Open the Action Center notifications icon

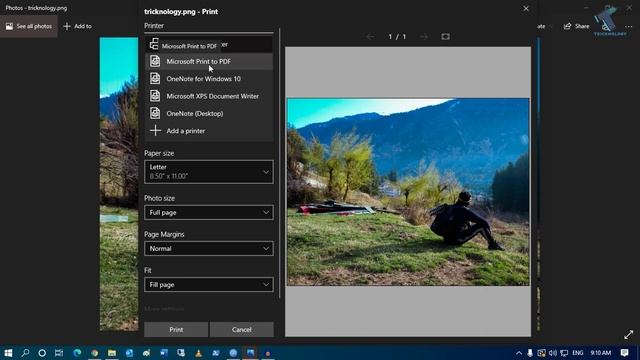click(x=624, y=353)
